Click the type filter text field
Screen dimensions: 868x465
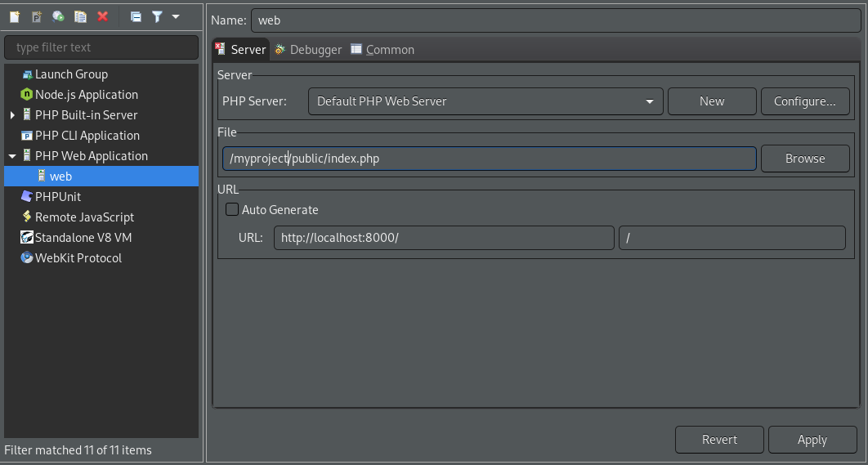[x=101, y=47]
